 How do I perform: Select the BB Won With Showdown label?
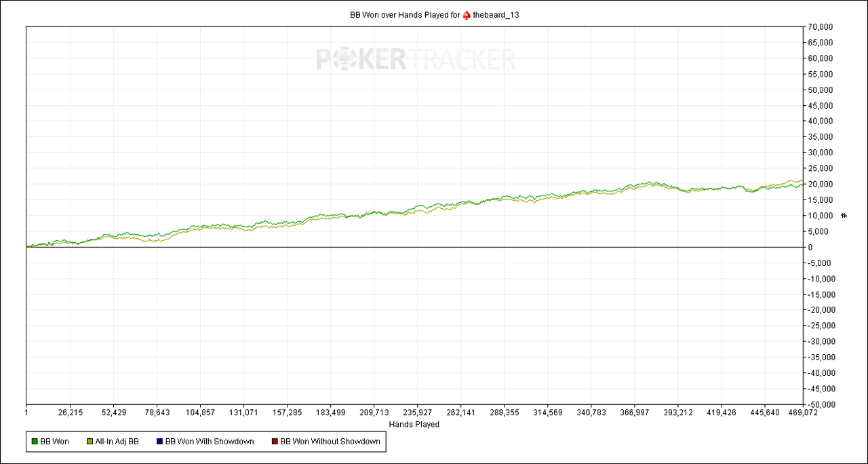[x=210, y=442]
